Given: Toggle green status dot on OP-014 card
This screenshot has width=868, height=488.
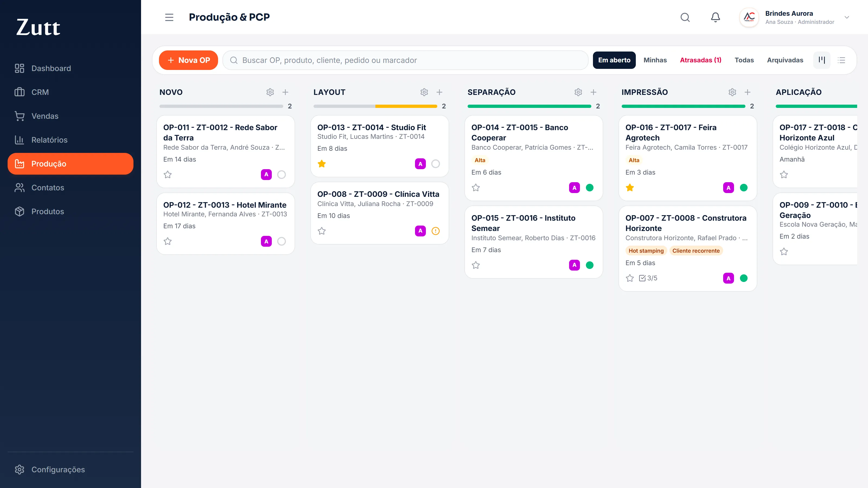Looking at the screenshot, I should pos(590,188).
